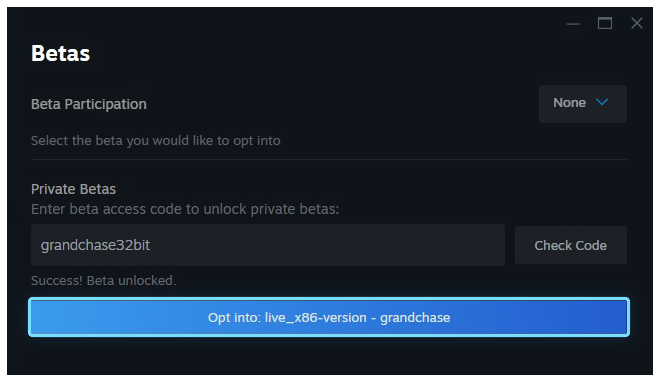The width and height of the screenshot is (661, 383).
Task: Minimize the Betas window
Action: pyautogui.click(x=572, y=24)
